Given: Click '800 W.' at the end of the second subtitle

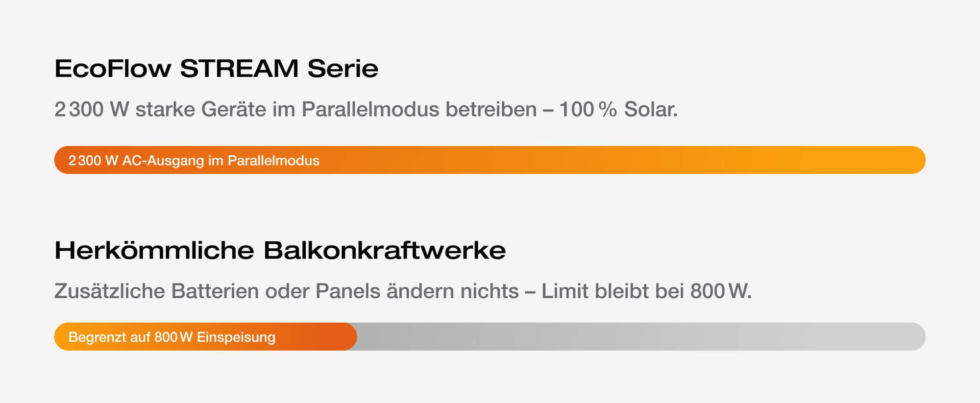Looking at the screenshot, I should (x=721, y=291).
